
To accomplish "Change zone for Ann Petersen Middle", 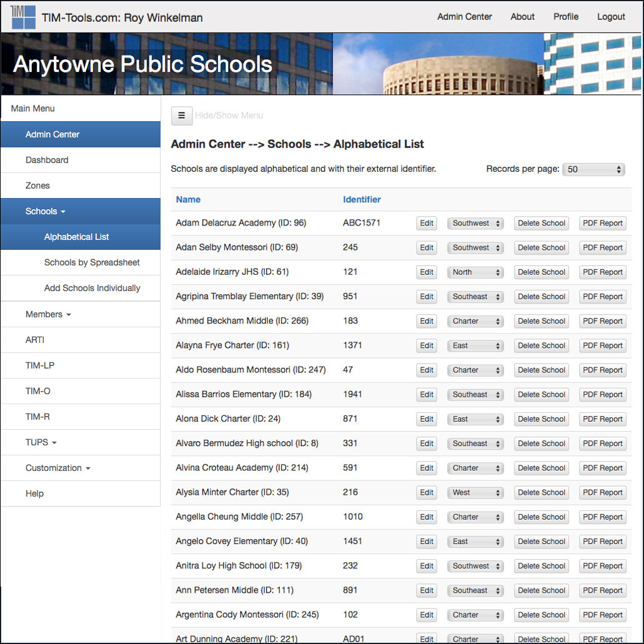I will pos(475,591).
